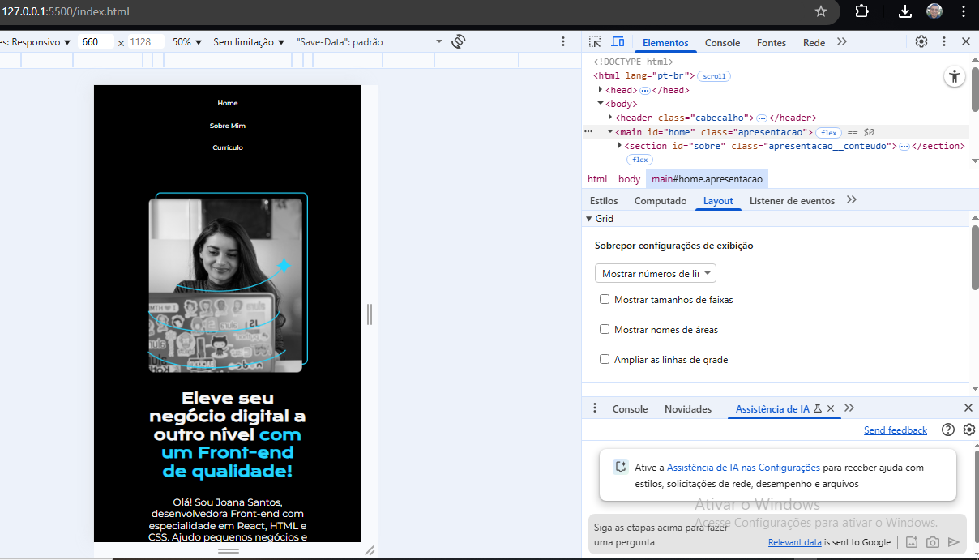Toggle the device toolbar icon
Image resolution: width=979 pixels, height=560 pixels.
618,41
